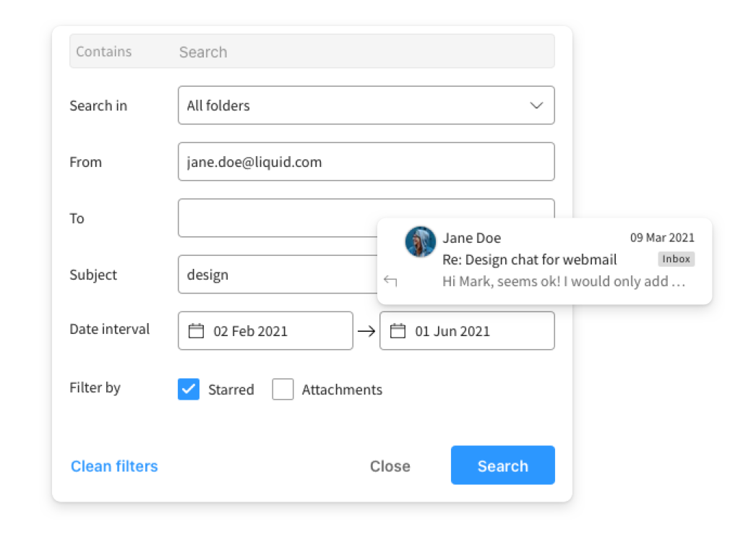Click the arrow between date fields
756x537 pixels.
point(366,331)
